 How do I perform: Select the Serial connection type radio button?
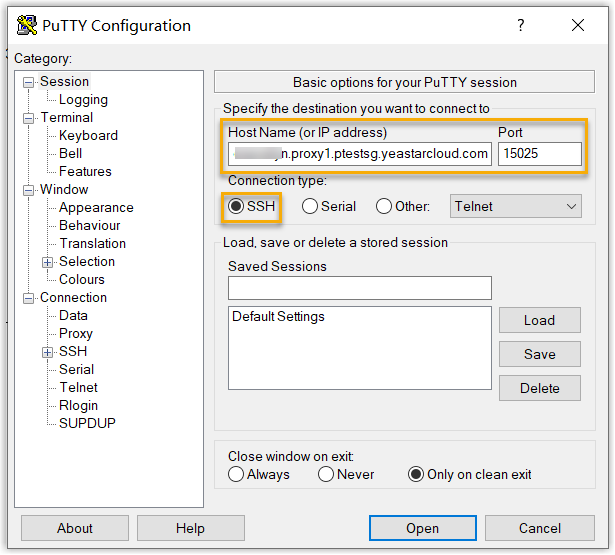(x=310, y=206)
